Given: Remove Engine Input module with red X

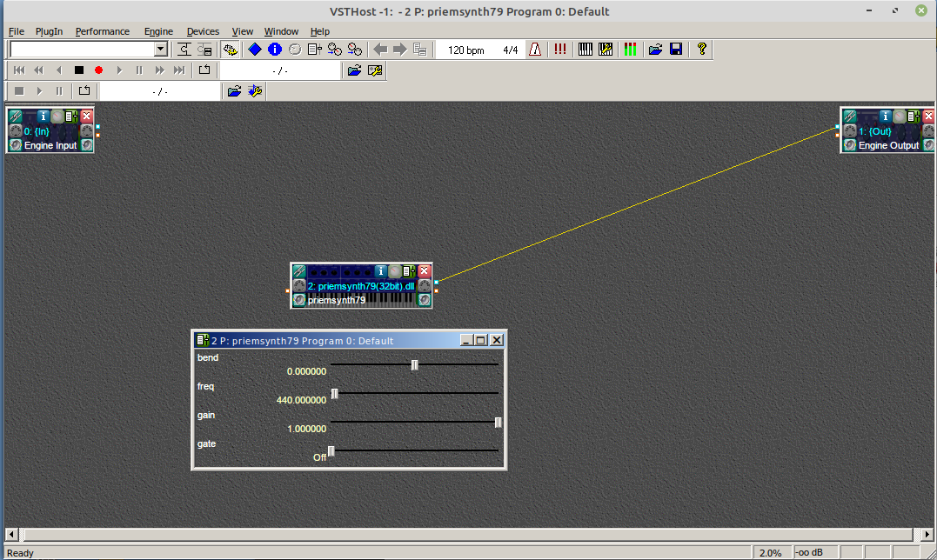Looking at the screenshot, I should tap(87, 117).
